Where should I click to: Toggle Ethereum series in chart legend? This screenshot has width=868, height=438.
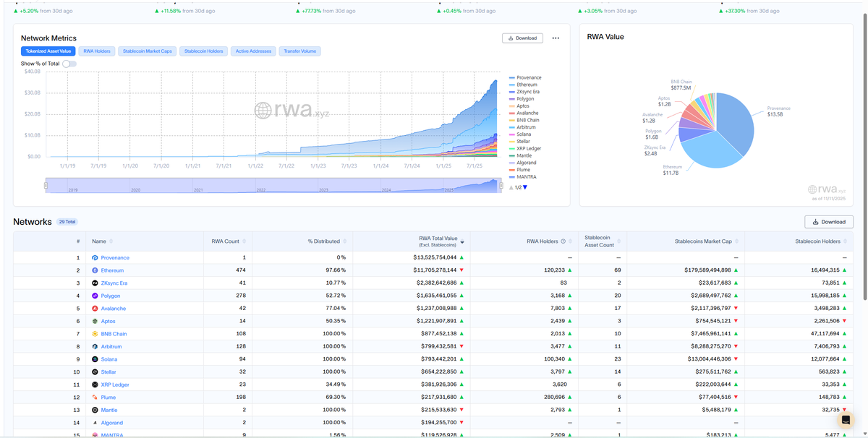point(524,85)
